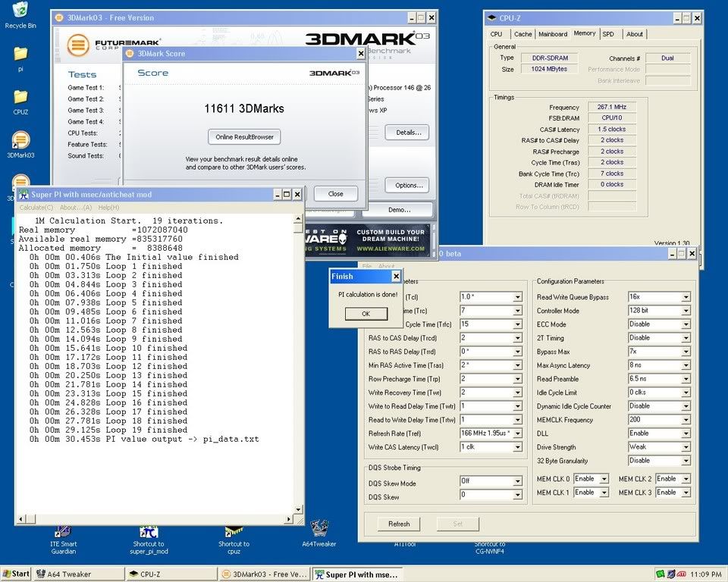Click 3DMark03 title bar icon
Image resolution: width=728 pixels, height=582 pixels.
pos(59,17)
